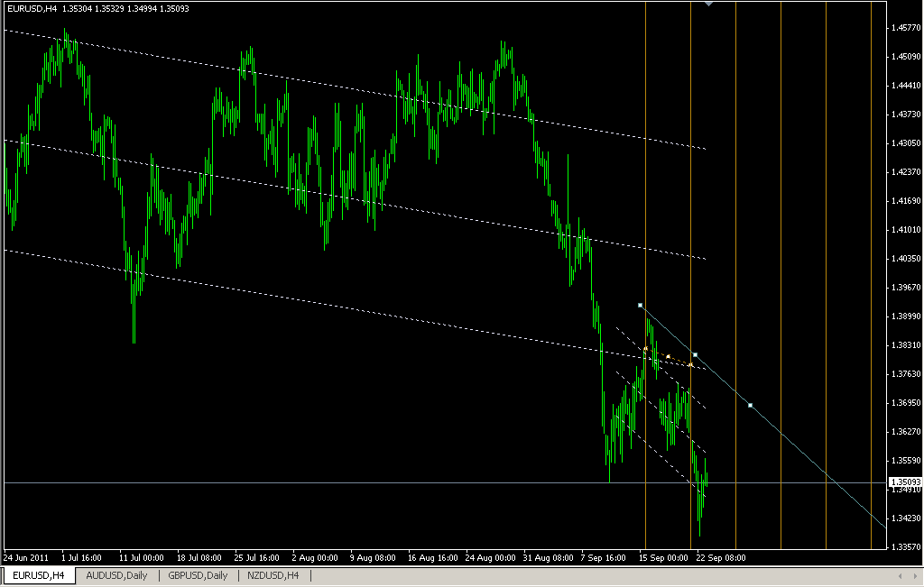The width and height of the screenshot is (924, 587).
Task: Click the 9 Aug 08:00 time label
Action: click(373, 557)
